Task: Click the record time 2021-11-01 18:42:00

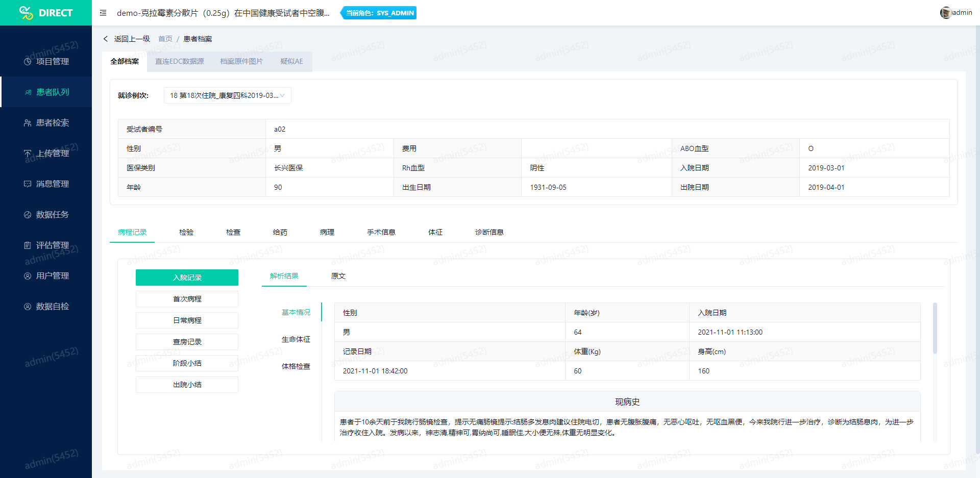Action: coord(375,371)
